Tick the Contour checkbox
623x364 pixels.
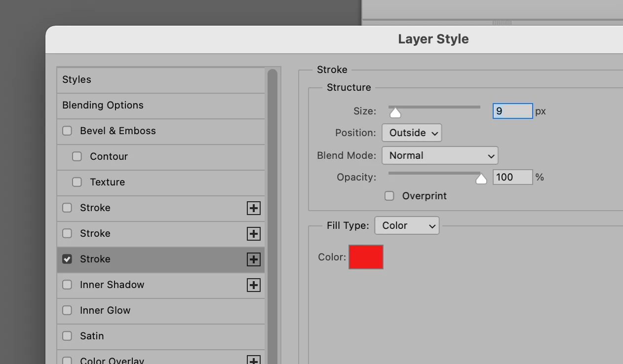click(x=77, y=156)
